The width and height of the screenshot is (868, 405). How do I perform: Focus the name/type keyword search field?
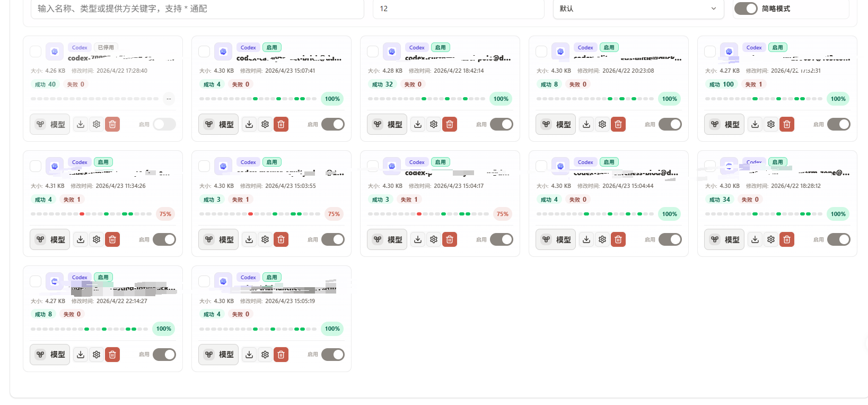pyautogui.click(x=197, y=8)
